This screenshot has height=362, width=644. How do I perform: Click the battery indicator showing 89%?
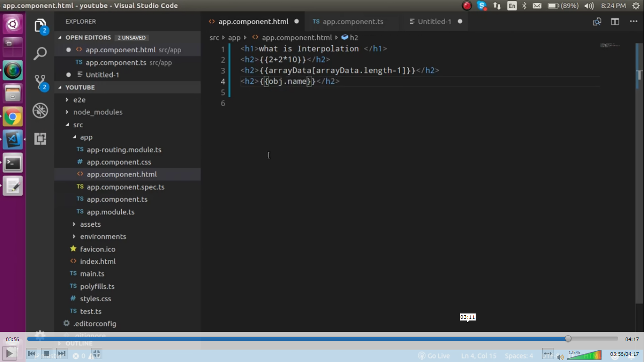tap(563, 6)
